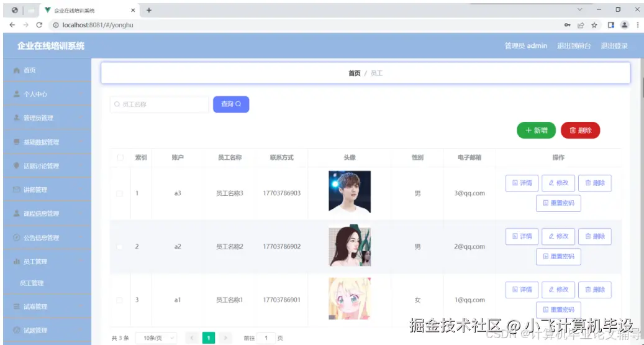Click the icon beside 基础数据管理
Image resolution: width=644 pixels, height=345 pixels.
coord(16,142)
